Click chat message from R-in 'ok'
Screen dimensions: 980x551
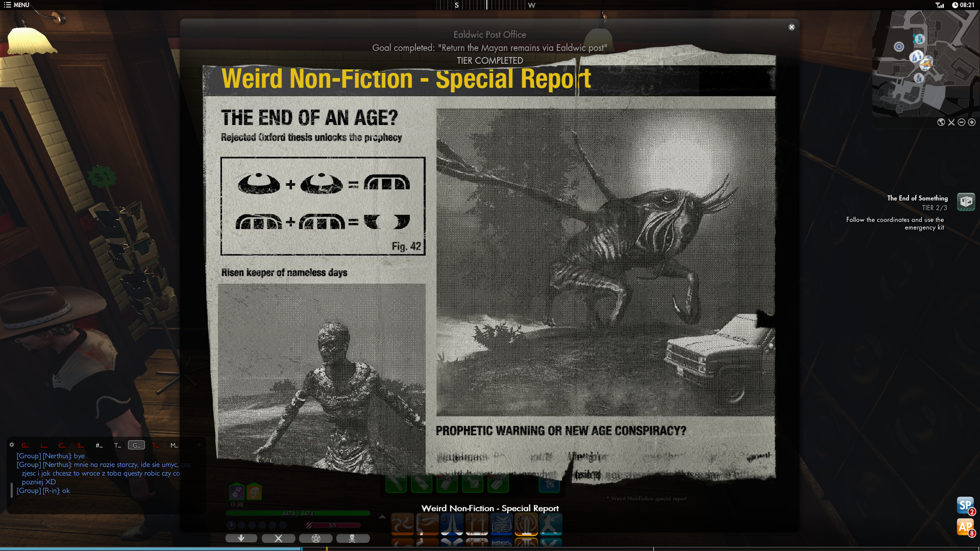click(x=43, y=490)
